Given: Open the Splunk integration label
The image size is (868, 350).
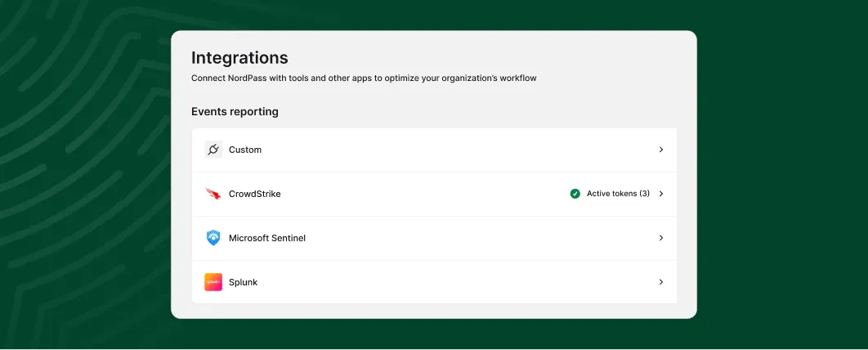Looking at the screenshot, I should pyautogui.click(x=243, y=282).
